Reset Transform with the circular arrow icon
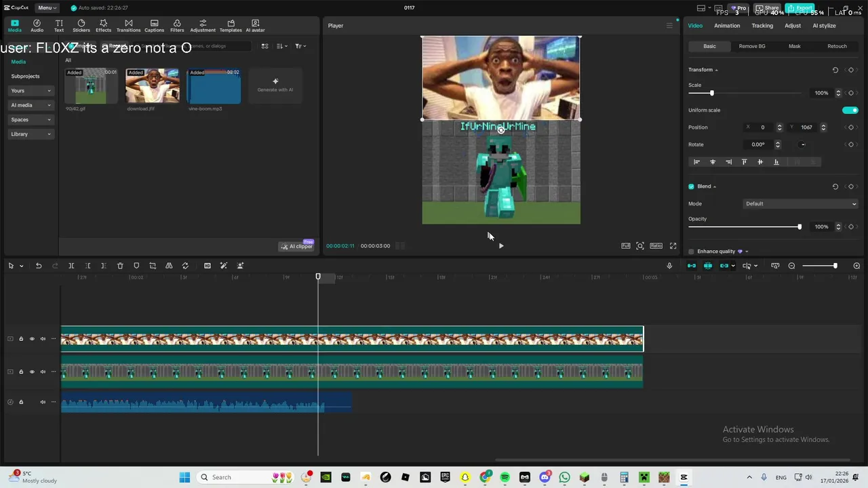The image size is (868, 488). coord(835,70)
